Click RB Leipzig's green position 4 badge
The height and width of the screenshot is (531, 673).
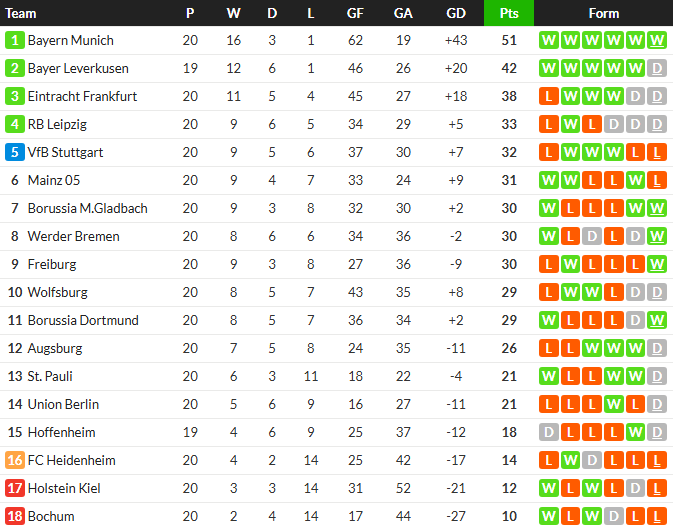pos(14,125)
